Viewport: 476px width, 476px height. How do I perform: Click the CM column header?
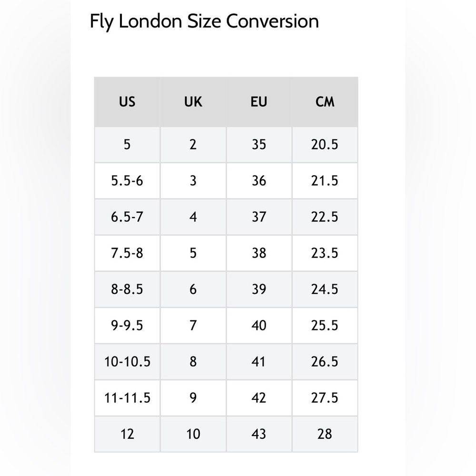[325, 101]
